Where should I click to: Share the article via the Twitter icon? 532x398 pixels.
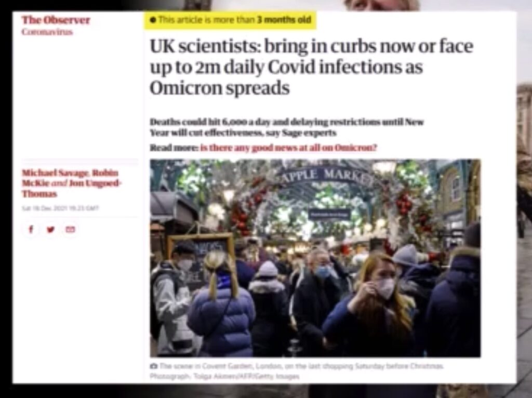click(50, 230)
